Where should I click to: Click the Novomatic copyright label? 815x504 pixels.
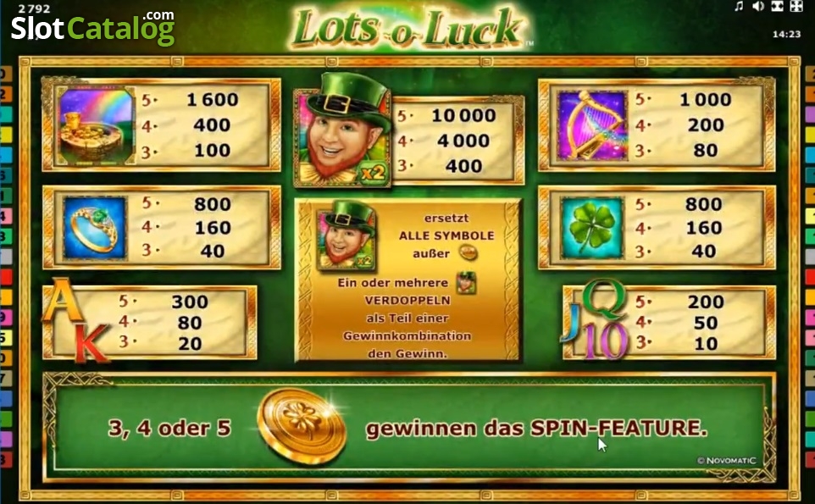pyautogui.click(x=727, y=460)
